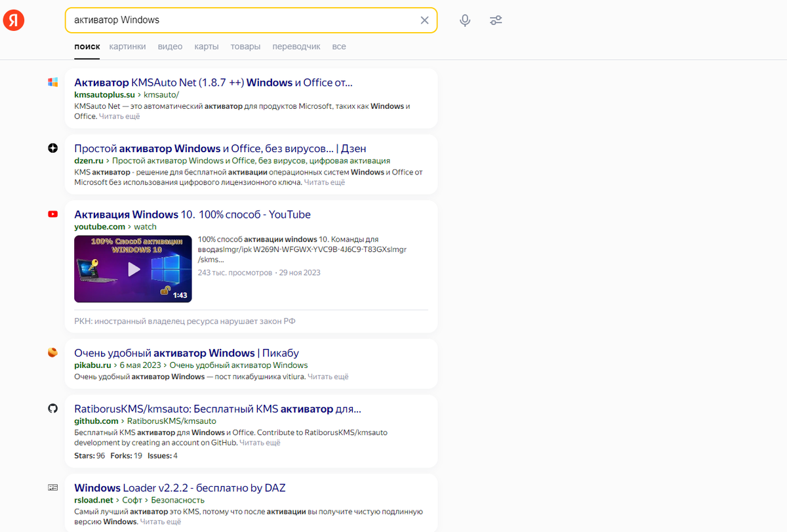Click 'Читать ещё' in the rsload.net snippet
The width and height of the screenshot is (787, 532).
click(161, 522)
